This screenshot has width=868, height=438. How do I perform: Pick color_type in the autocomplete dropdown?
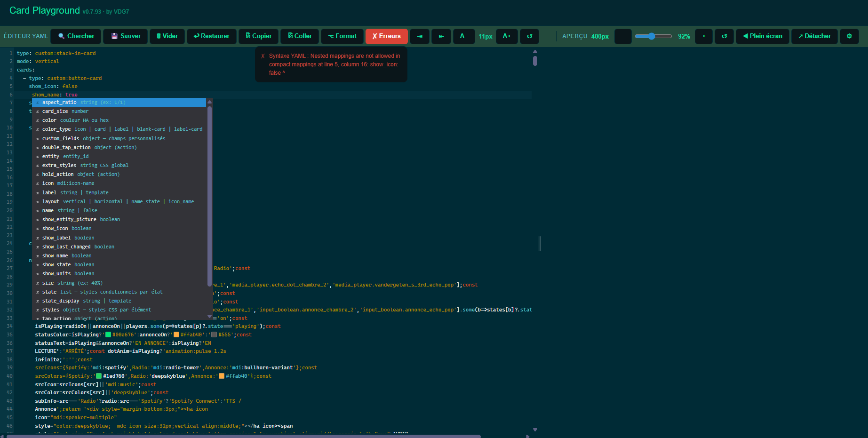pos(56,129)
